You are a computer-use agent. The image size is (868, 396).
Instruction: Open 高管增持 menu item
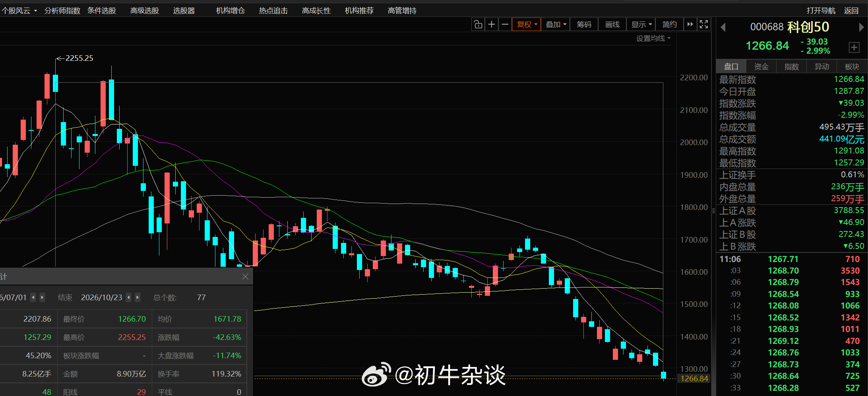[402, 11]
